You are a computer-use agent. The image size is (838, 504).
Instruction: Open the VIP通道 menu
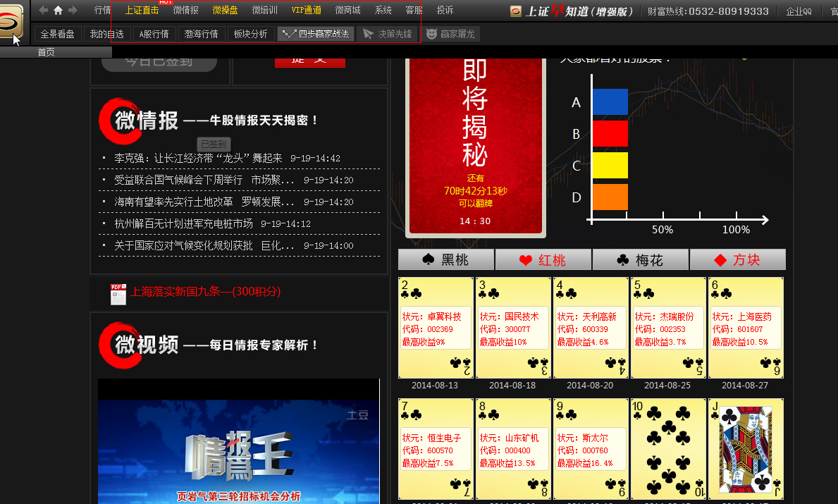[307, 10]
